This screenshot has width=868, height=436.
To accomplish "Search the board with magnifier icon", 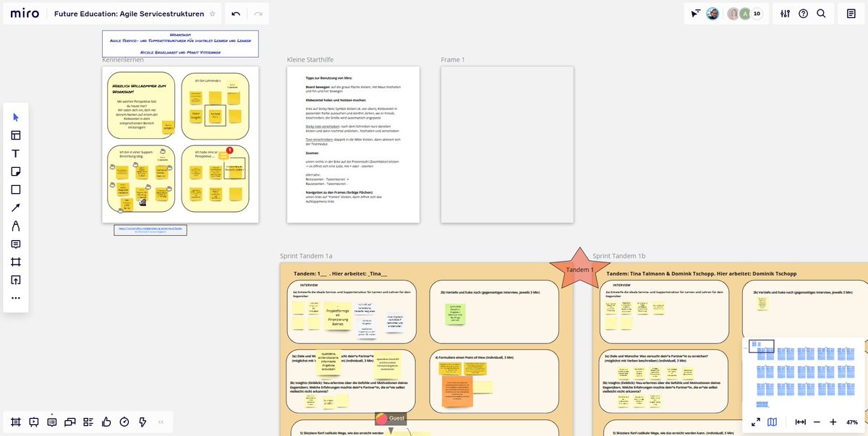I will click(821, 14).
